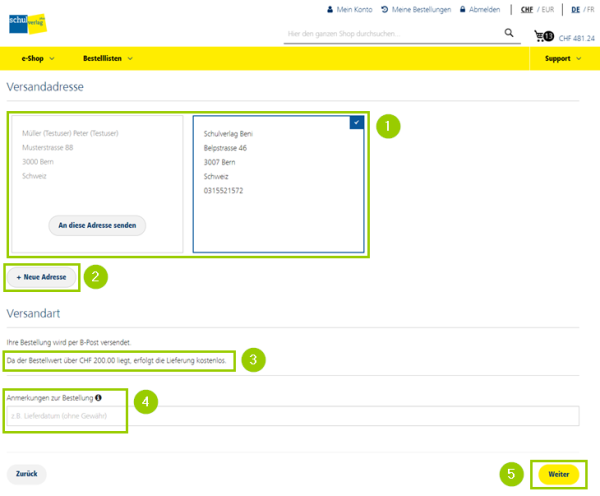Click the Schulverlag logo
The image size is (600, 496).
(x=27, y=22)
